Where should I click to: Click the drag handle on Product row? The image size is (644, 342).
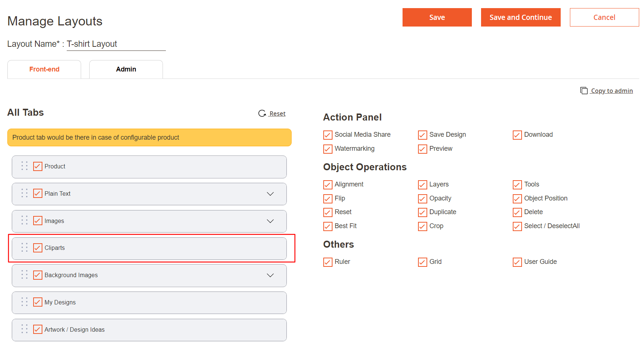(x=24, y=166)
